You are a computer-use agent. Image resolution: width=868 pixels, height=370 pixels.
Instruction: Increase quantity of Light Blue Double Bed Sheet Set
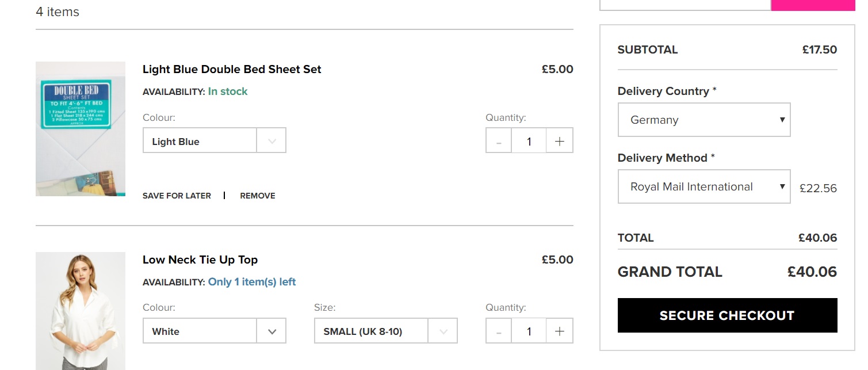pyautogui.click(x=559, y=141)
